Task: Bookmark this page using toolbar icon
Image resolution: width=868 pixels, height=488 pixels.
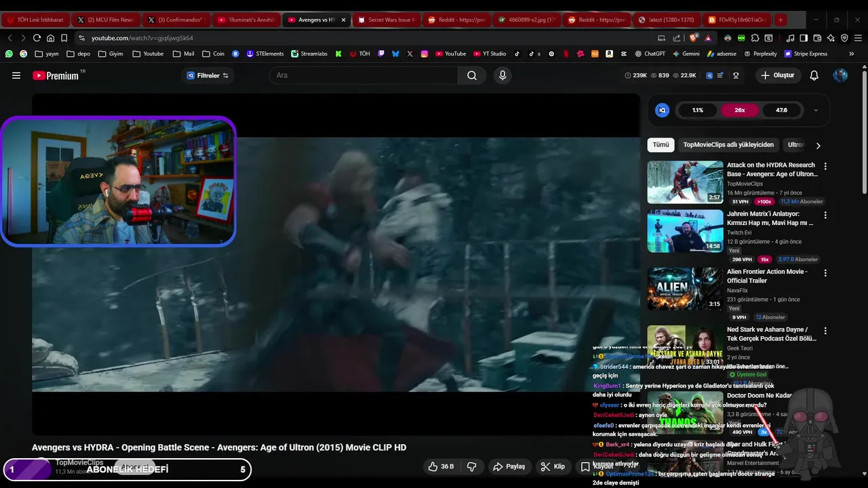Action: pyautogui.click(x=64, y=38)
